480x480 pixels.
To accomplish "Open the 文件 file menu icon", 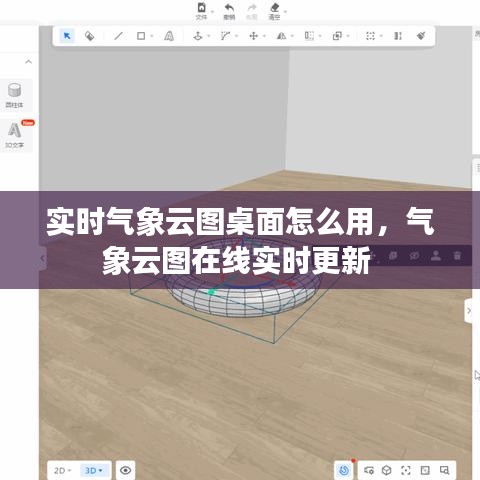I will tap(201, 8).
